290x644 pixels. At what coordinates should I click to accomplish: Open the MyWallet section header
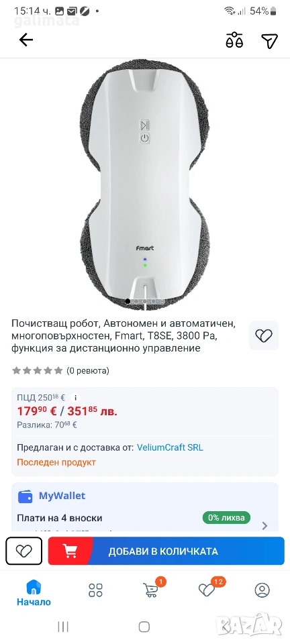point(52,496)
